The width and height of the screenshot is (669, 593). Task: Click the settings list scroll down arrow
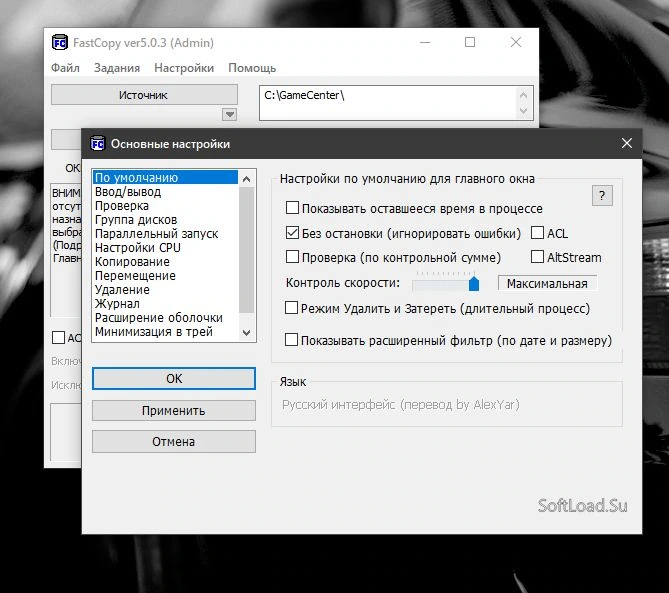246,332
